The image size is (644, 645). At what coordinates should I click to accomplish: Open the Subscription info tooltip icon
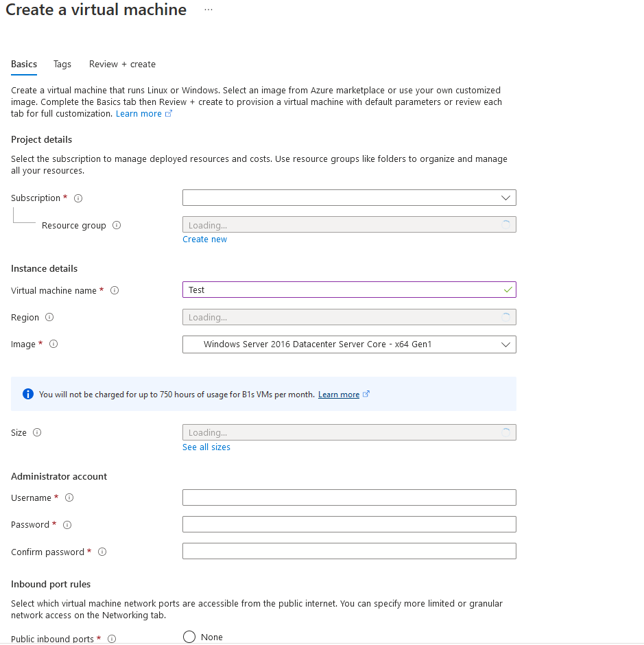point(77,198)
